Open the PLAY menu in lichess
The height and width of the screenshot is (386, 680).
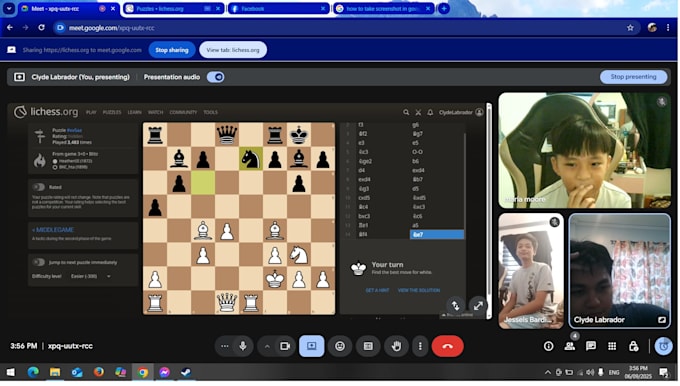91,112
